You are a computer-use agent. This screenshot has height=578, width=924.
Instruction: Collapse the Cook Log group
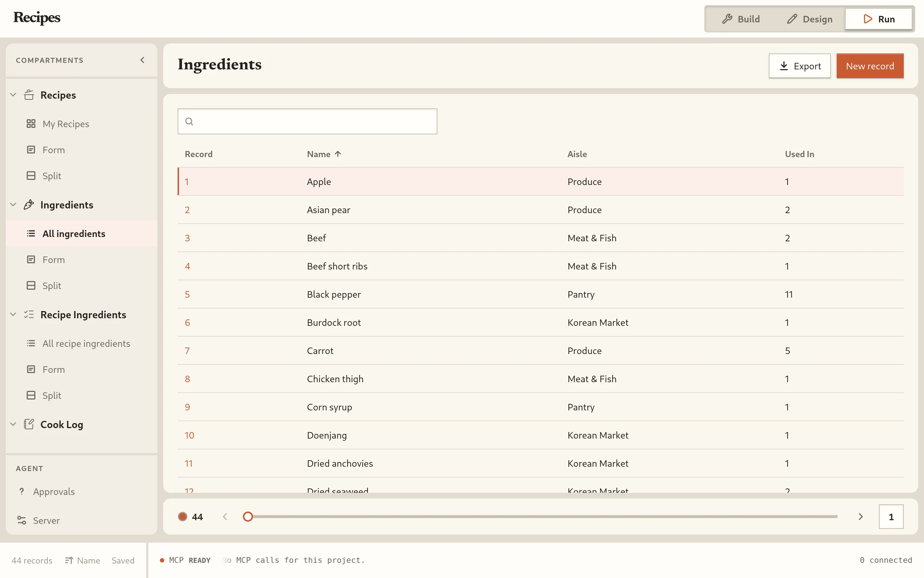click(x=13, y=424)
